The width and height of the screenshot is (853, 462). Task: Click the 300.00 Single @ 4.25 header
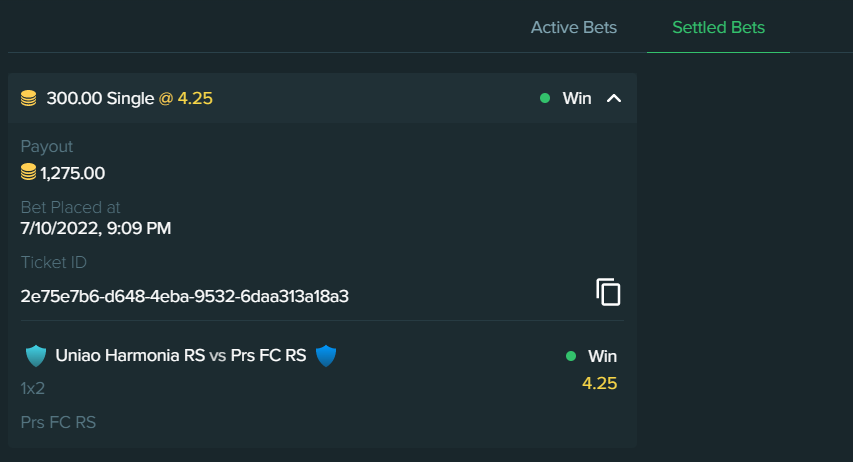click(x=129, y=98)
